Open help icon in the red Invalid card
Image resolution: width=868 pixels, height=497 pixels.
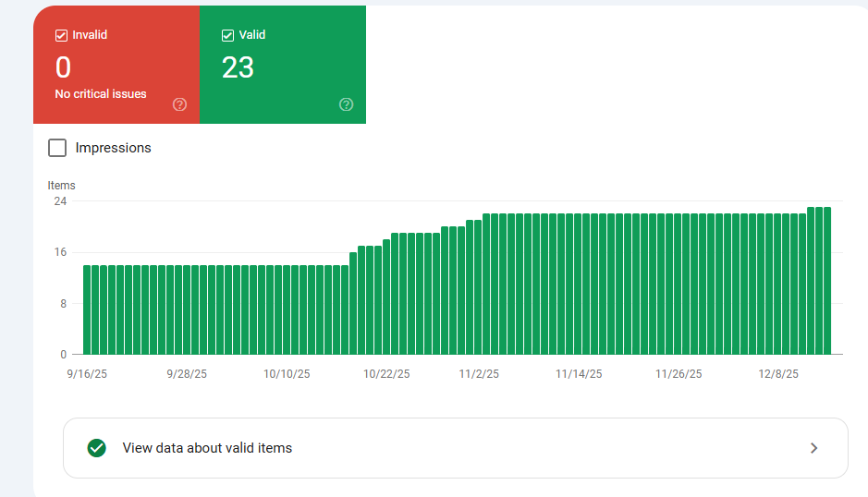click(180, 104)
